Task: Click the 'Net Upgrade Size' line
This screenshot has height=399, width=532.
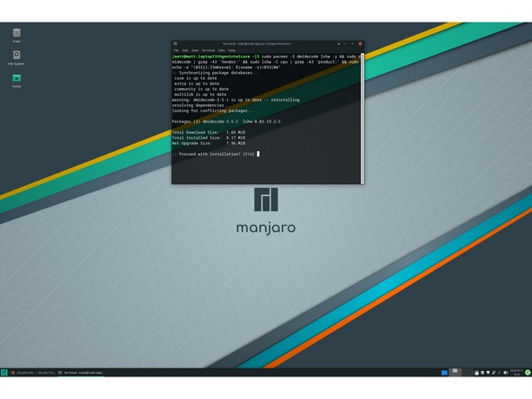Action: (x=208, y=143)
